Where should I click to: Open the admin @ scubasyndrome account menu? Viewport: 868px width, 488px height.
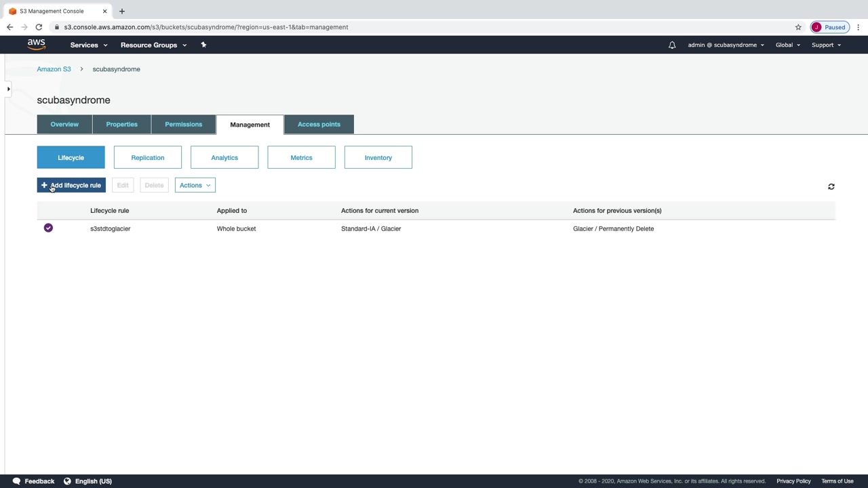tap(726, 45)
